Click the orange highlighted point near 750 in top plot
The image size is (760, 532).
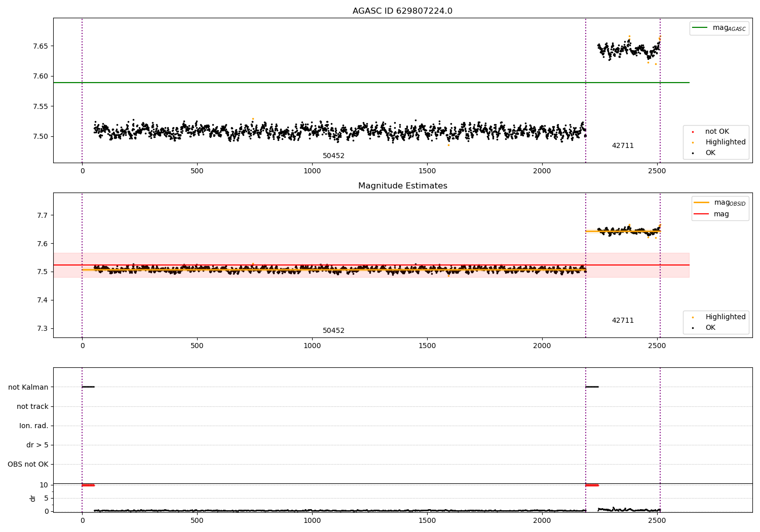pos(253,119)
